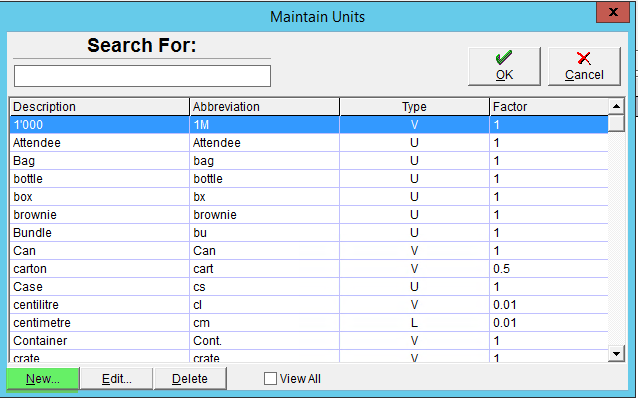Sort by the Factor column header
This screenshot has height=399, width=638.
549,107
